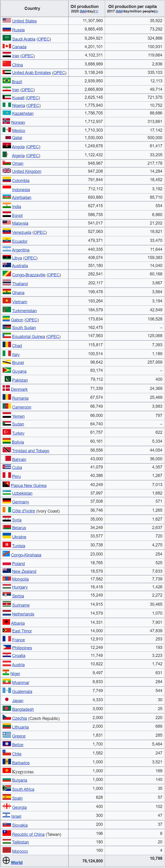The height and width of the screenshot is (868, 165).
Task: Click the United Kingdom flag icon
Action: [x=7, y=171]
